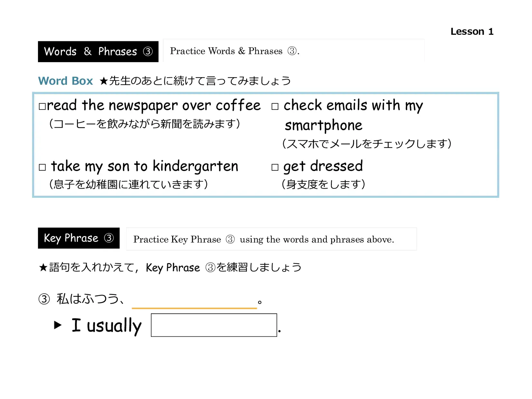
Task: Click the blue "Word Box" heading
Action: pyautogui.click(x=65, y=81)
